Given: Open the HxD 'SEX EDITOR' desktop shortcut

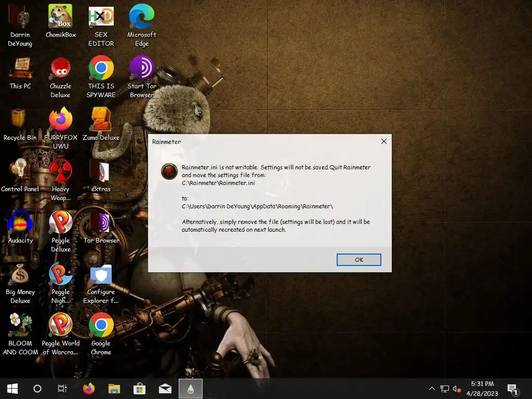Looking at the screenshot, I should 101,25.
